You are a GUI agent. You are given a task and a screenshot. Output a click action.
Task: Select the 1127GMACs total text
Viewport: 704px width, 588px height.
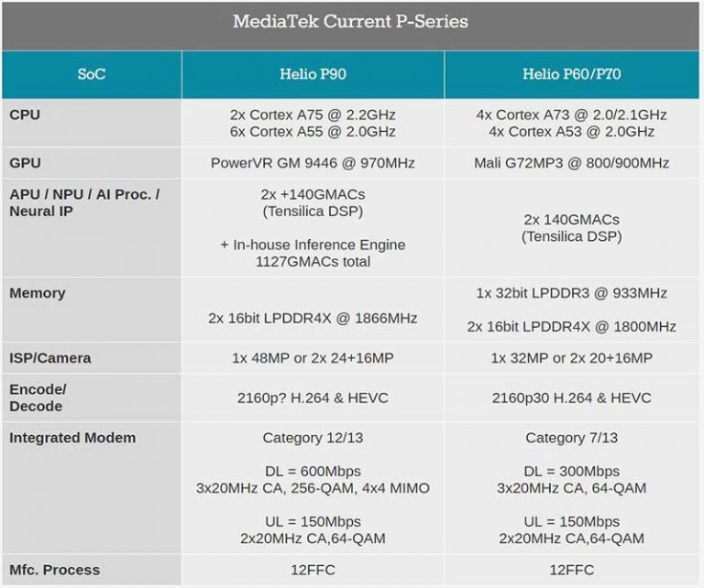(x=313, y=261)
